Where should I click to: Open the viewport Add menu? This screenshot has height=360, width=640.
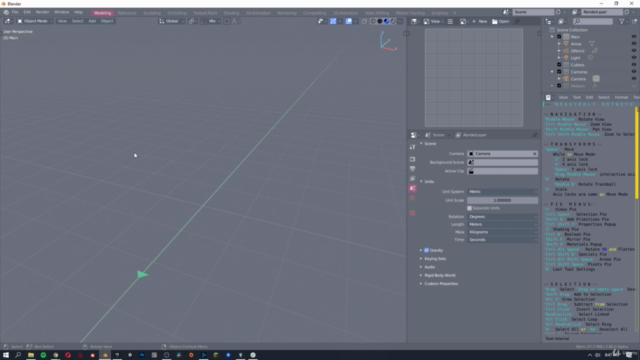pos(92,21)
